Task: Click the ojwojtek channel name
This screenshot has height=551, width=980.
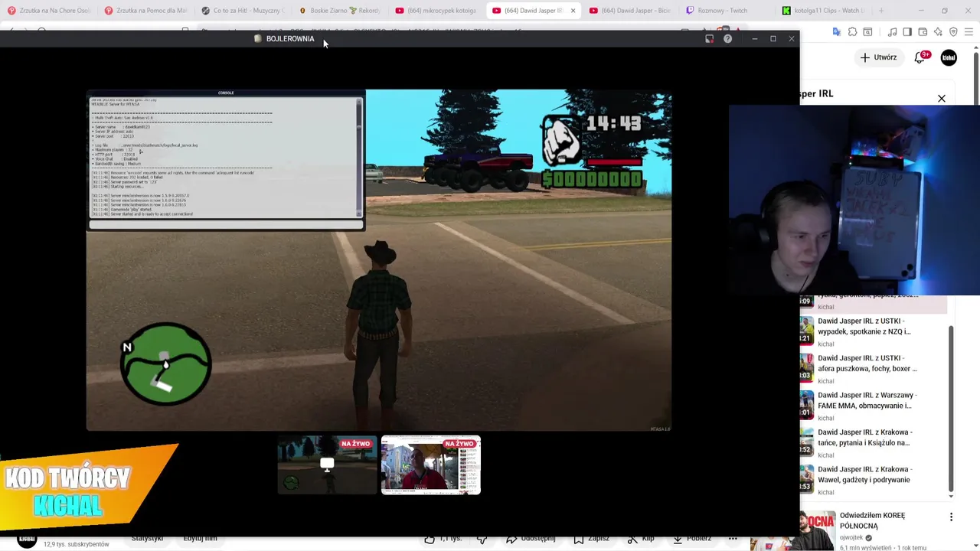Action: (851, 538)
